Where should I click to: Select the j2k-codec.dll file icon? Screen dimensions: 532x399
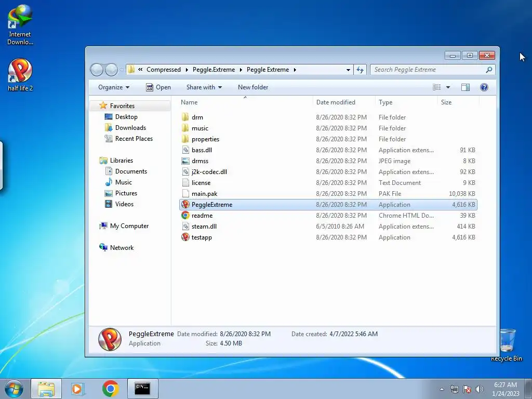click(x=185, y=171)
